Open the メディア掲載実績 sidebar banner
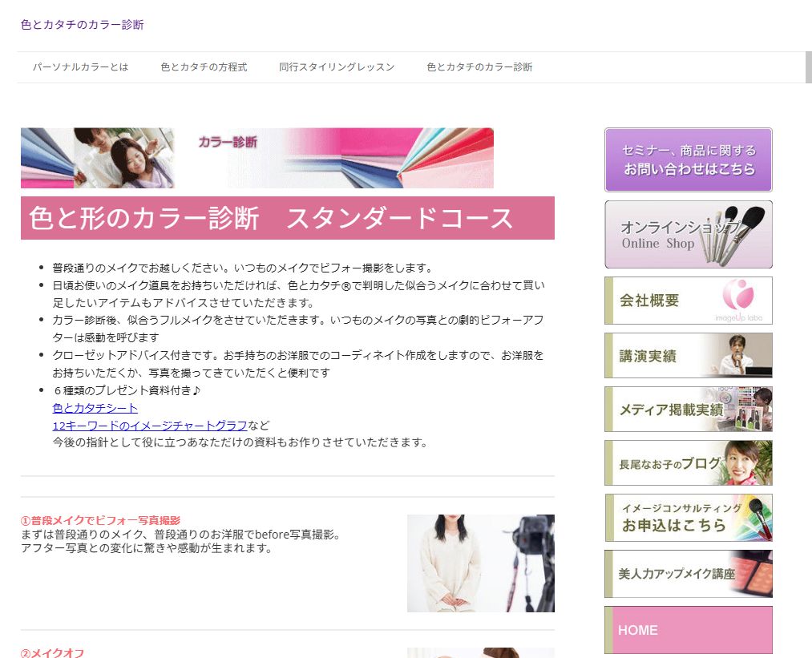This screenshot has width=812, height=658. pos(688,409)
